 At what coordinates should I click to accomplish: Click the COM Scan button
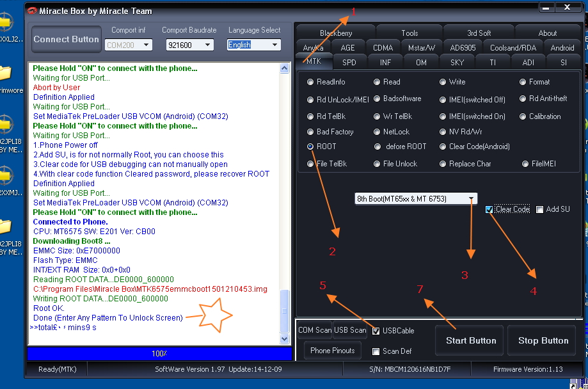(x=315, y=330)
